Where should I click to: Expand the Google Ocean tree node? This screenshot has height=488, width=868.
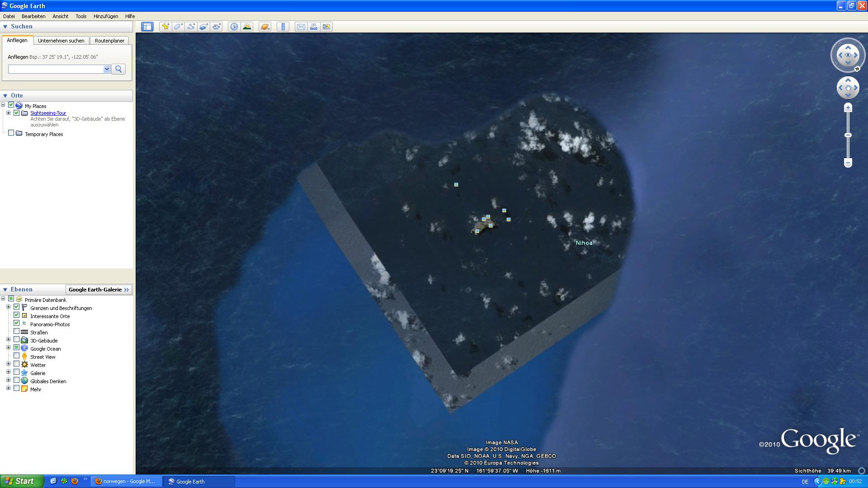pyautogui.click(x=8, y=348)
